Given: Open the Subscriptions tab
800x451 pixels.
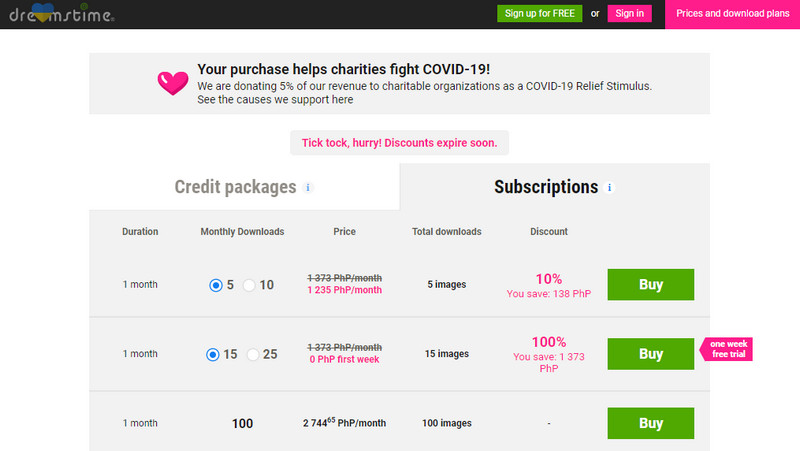Looking at the screenshot, I should point(546,187).
